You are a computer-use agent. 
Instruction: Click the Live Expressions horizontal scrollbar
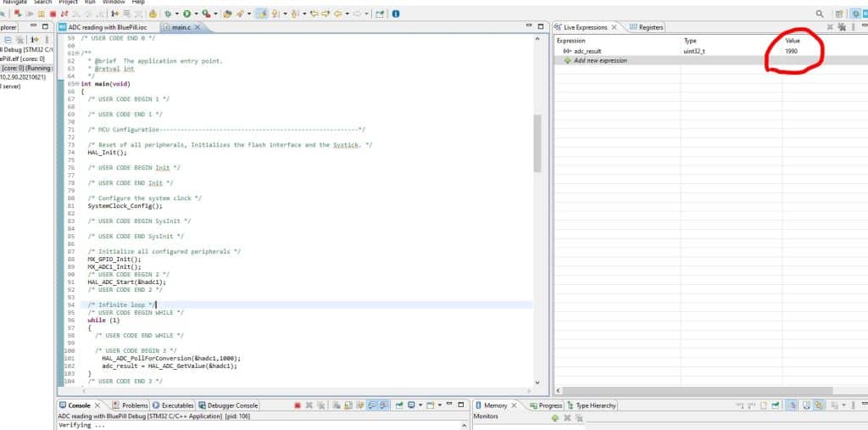click(x=698, y=391)
